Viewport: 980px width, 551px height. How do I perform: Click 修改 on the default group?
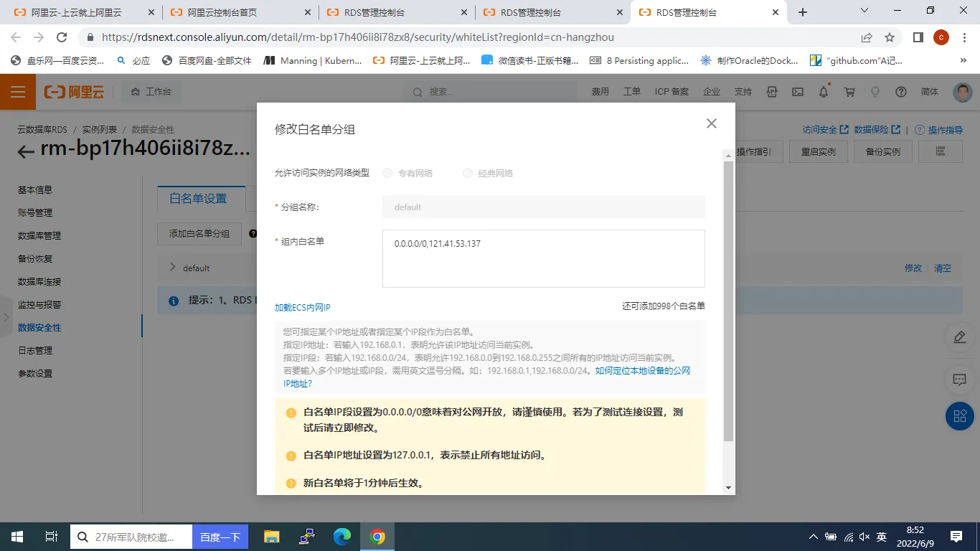point(913,268)
